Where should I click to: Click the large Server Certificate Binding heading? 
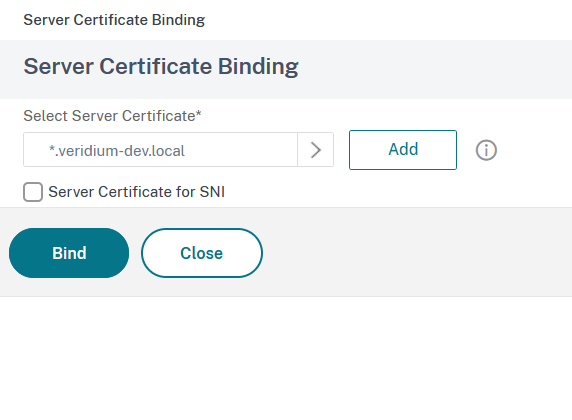pos(161,66)
